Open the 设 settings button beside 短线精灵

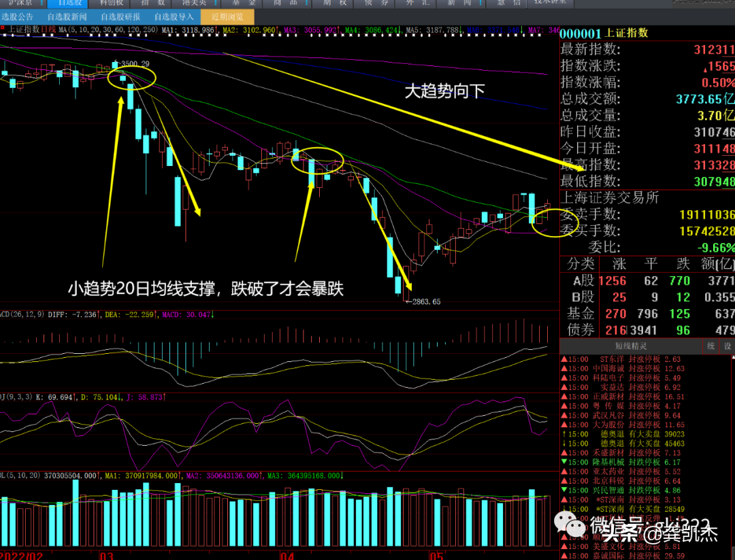point(727,346)
